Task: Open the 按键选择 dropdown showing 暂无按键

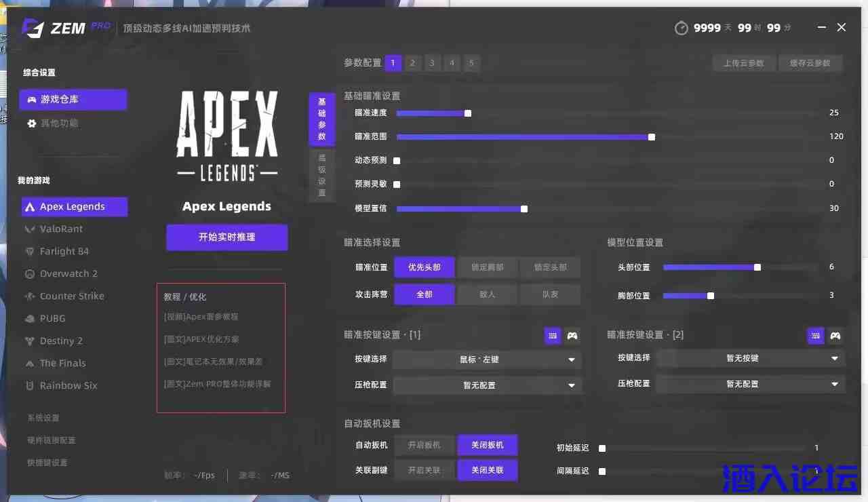Action: pos(749,358)
